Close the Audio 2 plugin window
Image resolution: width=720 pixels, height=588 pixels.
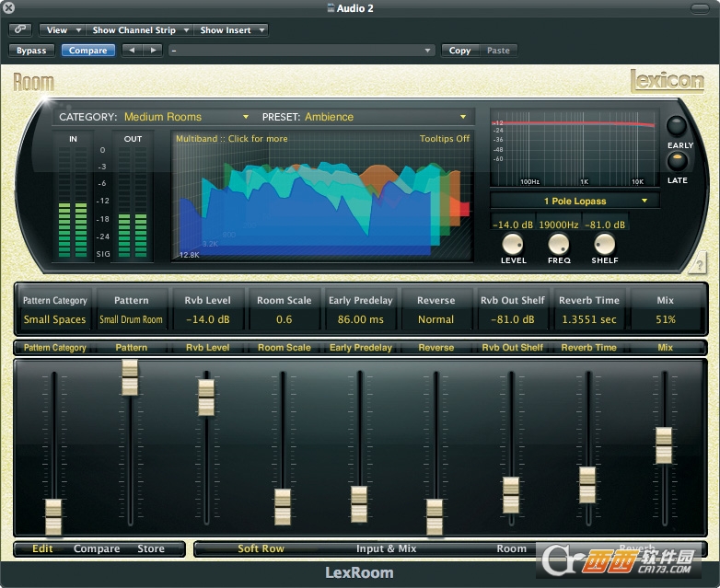8,7
